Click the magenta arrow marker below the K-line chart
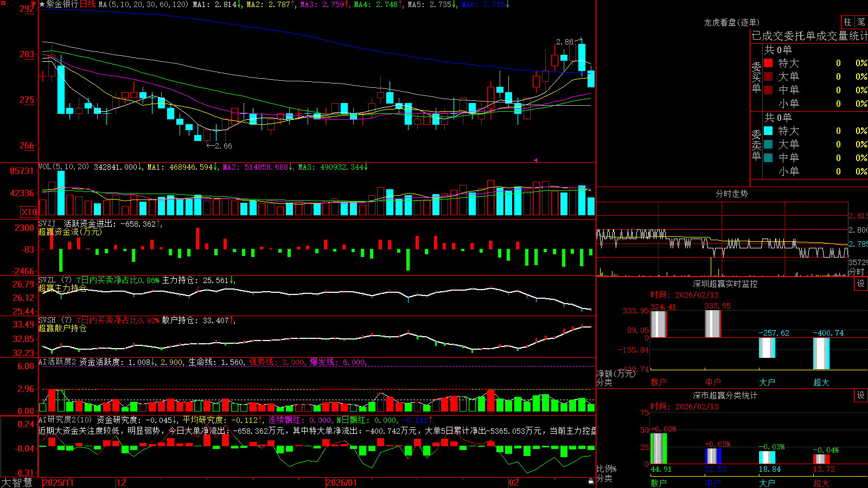 click(535, 160)
